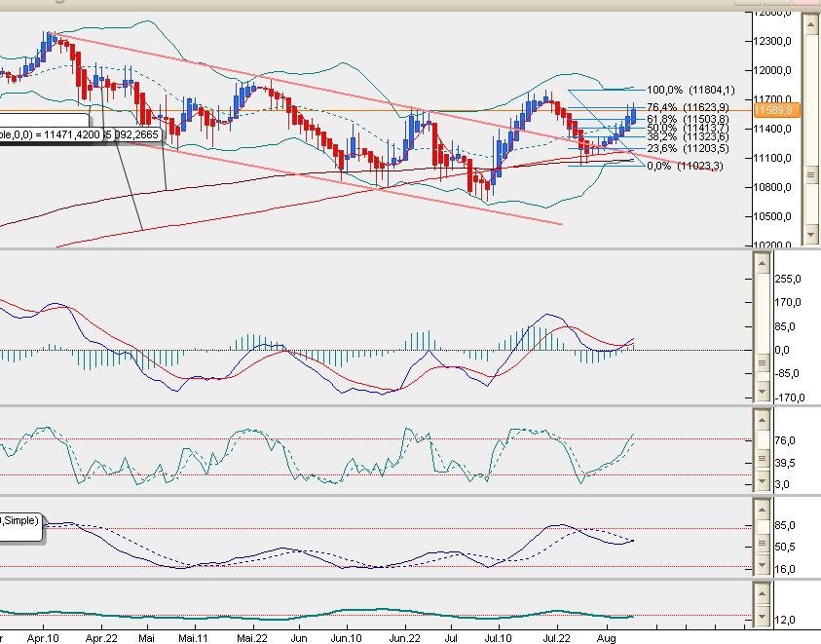Click the Jul.10 date axis label
The image size is (821, 644).
click(498, 638)
